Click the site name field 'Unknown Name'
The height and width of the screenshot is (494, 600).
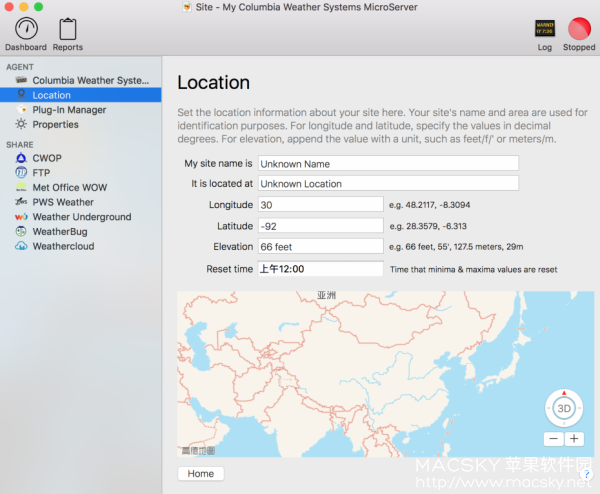(388, 163)
